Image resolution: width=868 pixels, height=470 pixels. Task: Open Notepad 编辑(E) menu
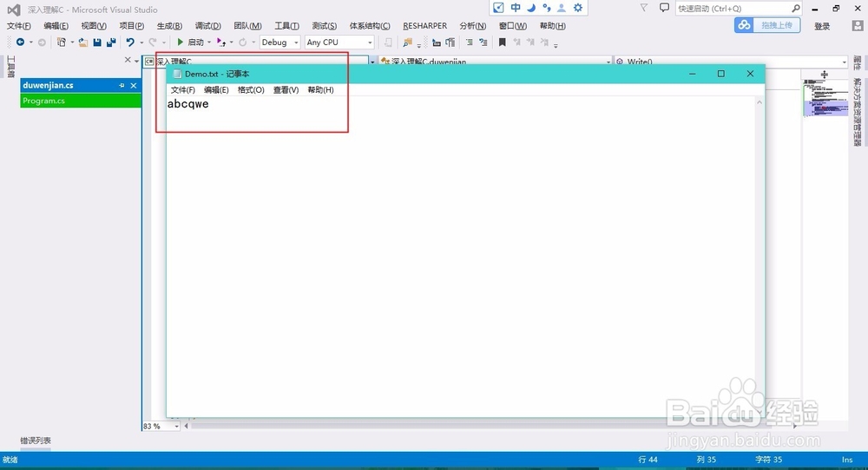pyautogui.click(x=216, y=89)
